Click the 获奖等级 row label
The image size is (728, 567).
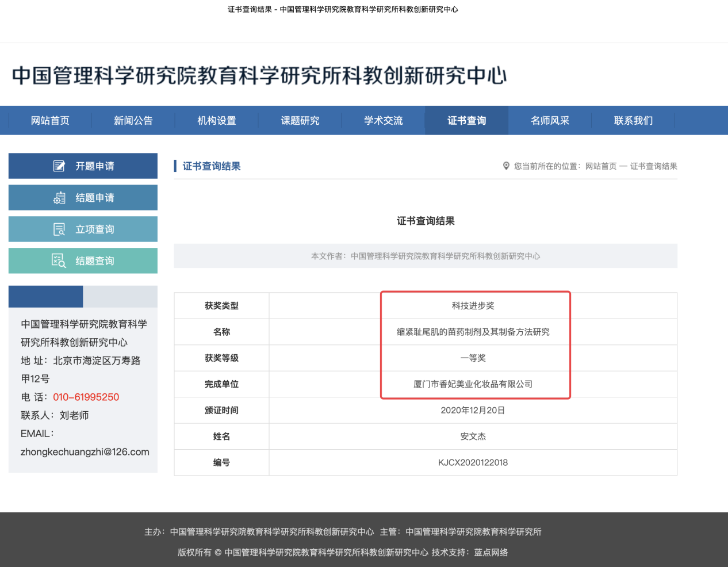click(x=222, y=358)
